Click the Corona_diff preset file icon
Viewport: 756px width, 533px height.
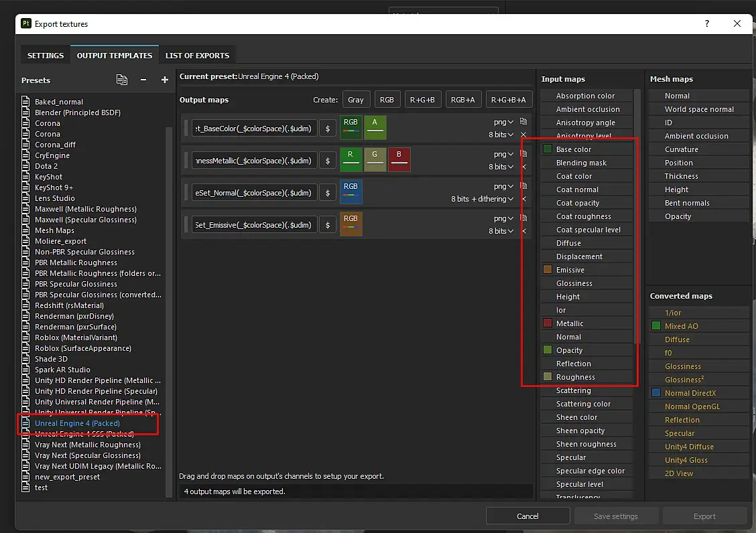pos(25,144)
